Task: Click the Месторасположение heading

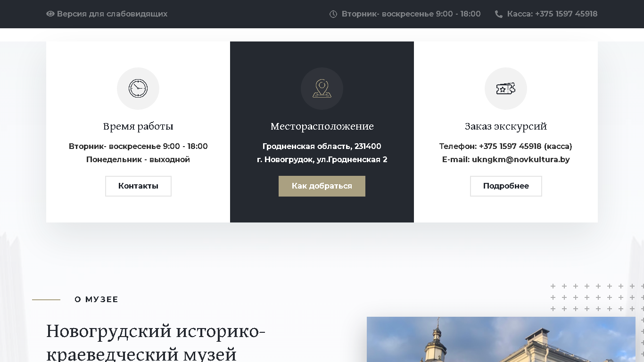Action: coord(322,126)
